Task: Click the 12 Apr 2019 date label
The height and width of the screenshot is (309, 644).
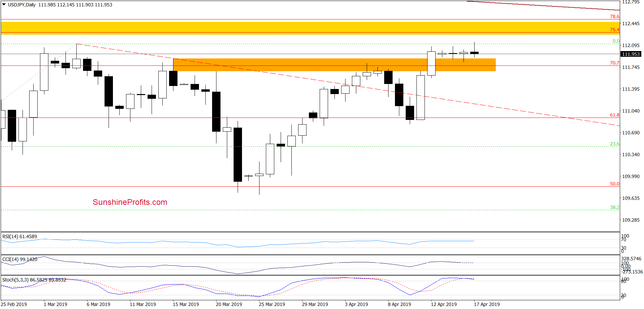Action: coord(444,304)
